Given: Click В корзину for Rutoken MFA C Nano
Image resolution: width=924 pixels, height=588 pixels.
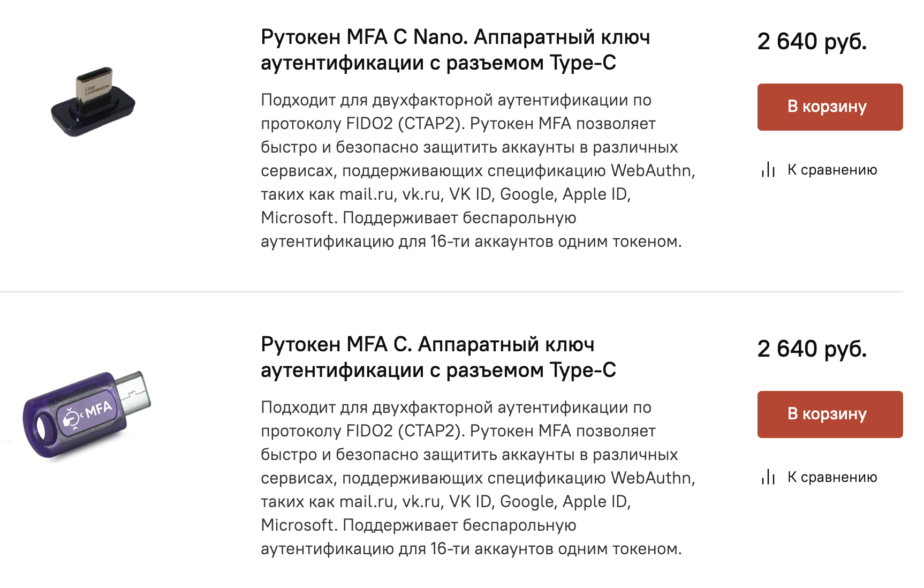Looking at the screenshot, I should click(829, 107).
